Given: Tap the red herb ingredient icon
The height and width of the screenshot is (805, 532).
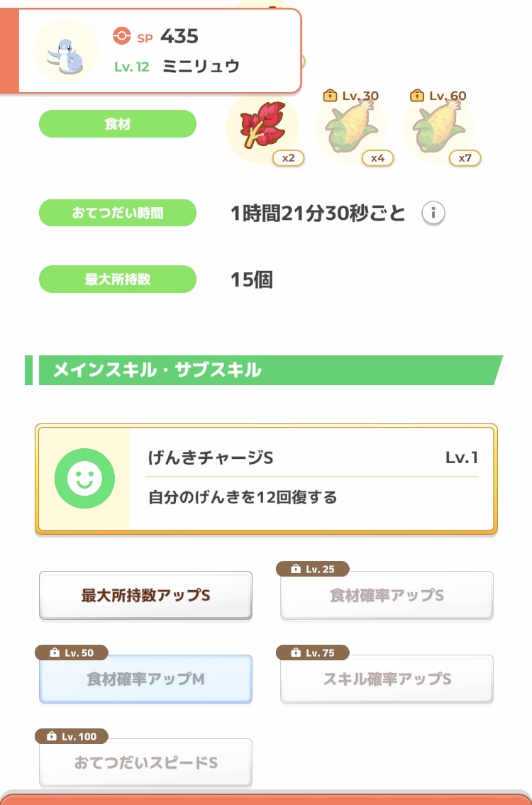Looking at the screenshot, I should tap(262, 126).
